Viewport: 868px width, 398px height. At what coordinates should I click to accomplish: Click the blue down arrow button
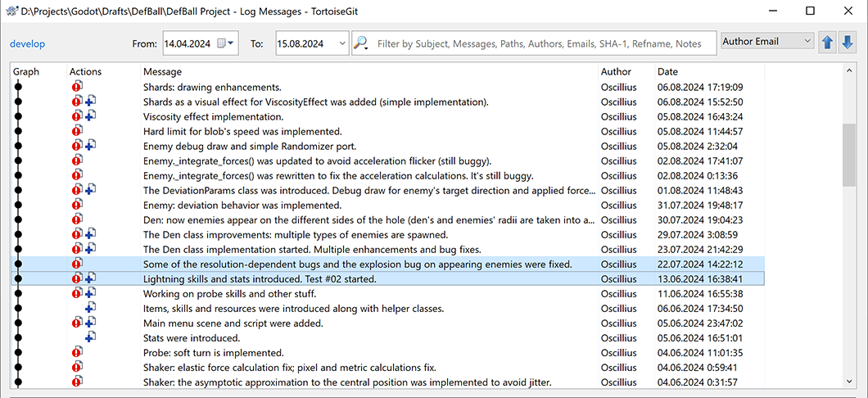coord(847,43)
